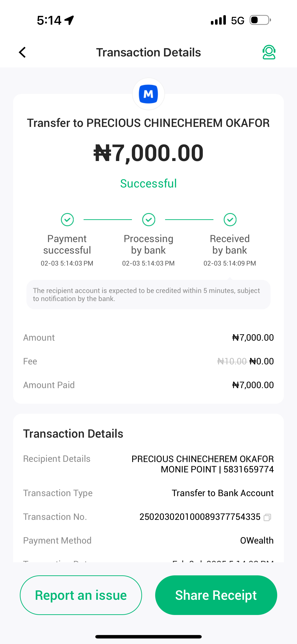This screenshot has width=297, height=644.
Task: Tap the Transaction Details page title
Action: [148, 53]
